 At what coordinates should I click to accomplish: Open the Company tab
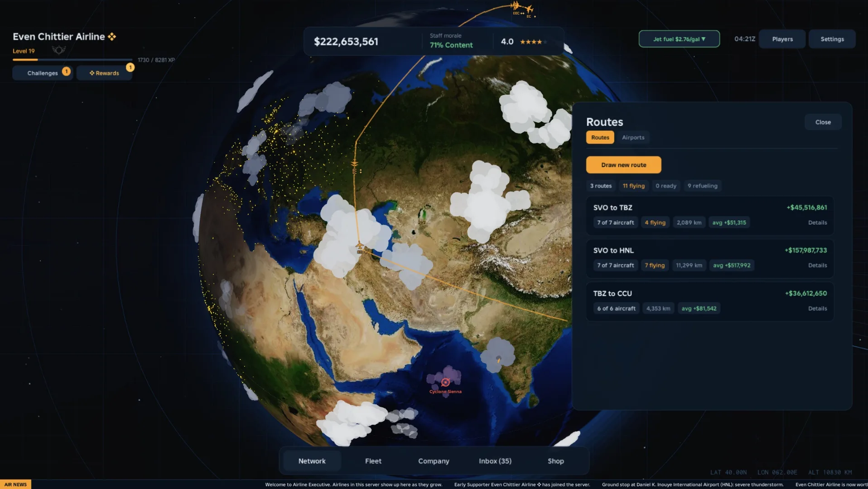click(434, 461)
